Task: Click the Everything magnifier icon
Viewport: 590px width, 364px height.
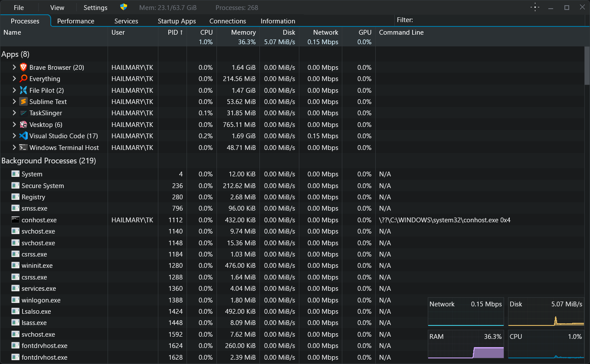Action: click(x=23, y=78)
